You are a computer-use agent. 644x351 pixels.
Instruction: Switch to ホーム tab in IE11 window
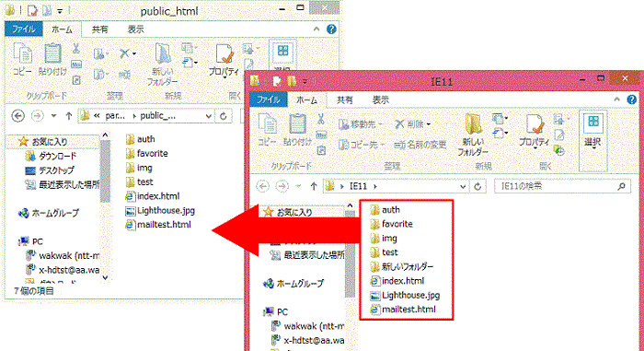point(306,100)
